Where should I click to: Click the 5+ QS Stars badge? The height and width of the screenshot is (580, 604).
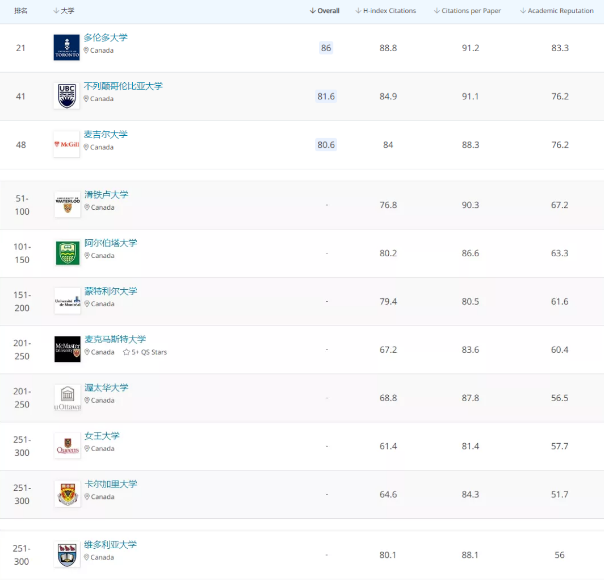(x=145, y=352)
